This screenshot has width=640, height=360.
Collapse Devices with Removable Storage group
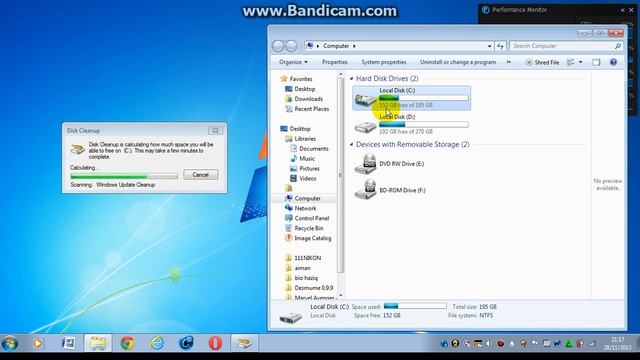pyautogui.click(x=351, y=144)
